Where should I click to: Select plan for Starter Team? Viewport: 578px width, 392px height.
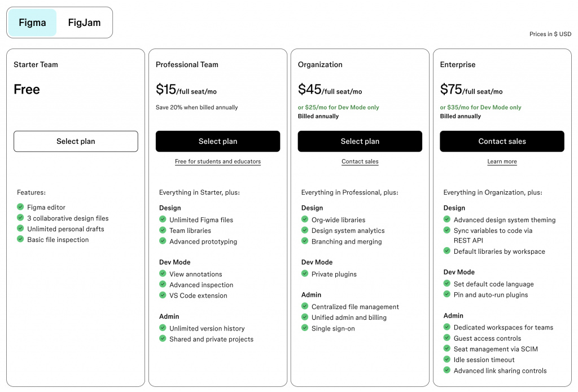pyautogui.click(x=76, y=142)
